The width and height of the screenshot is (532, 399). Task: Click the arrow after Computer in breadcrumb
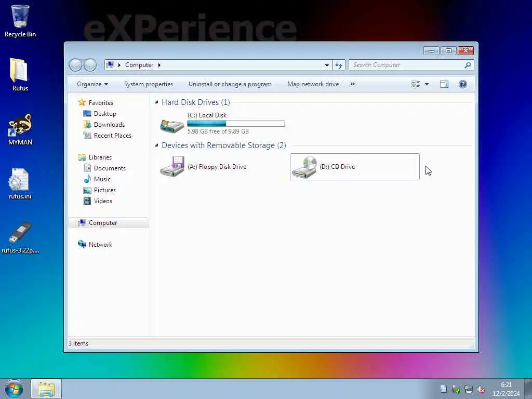click(x=159, y=65)
